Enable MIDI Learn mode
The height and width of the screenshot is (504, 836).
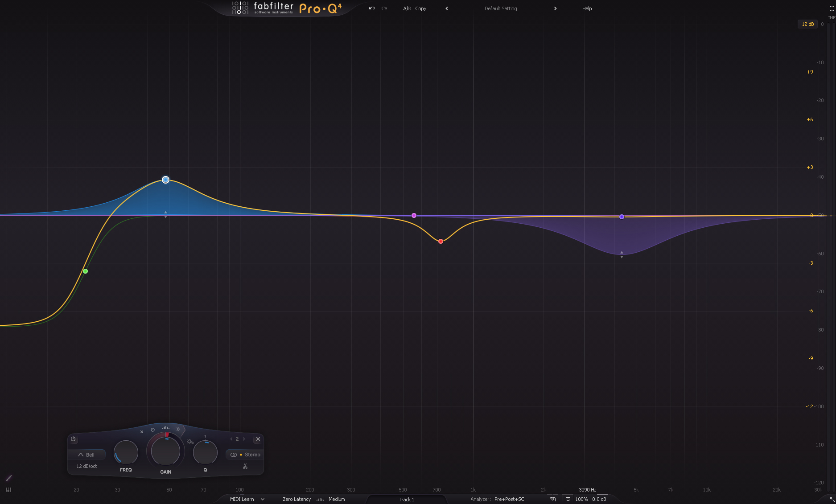242,499
